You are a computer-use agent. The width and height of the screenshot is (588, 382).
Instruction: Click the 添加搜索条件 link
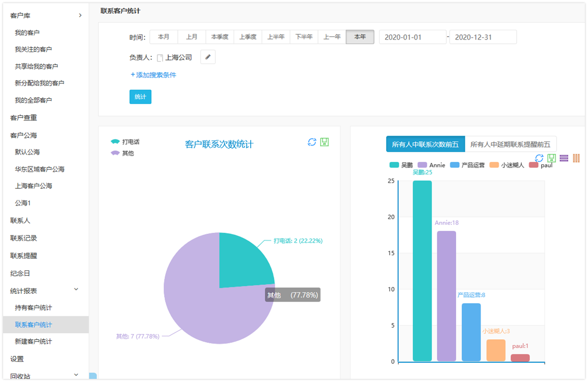[x=153, y=75]
